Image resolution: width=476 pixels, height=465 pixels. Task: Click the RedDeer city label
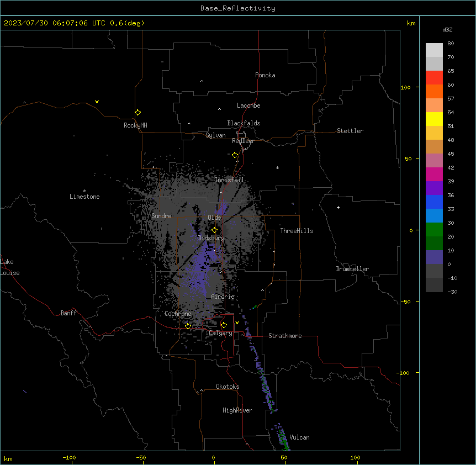pyautogui.click(x=243, y=141)
